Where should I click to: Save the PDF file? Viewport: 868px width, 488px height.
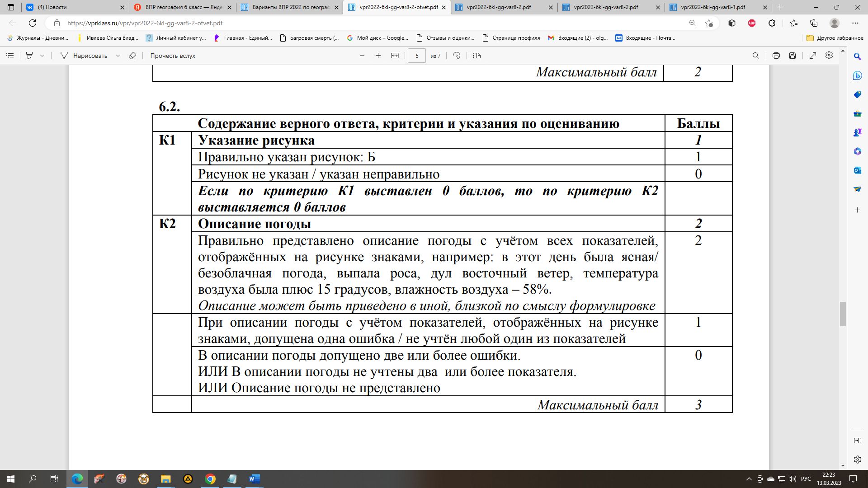click(x=793, y=56)
